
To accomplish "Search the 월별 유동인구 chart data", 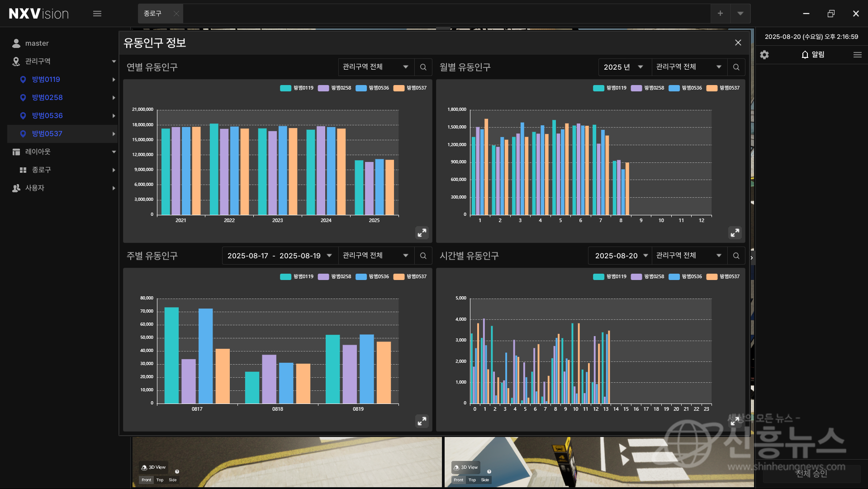I will coord(736,67).
